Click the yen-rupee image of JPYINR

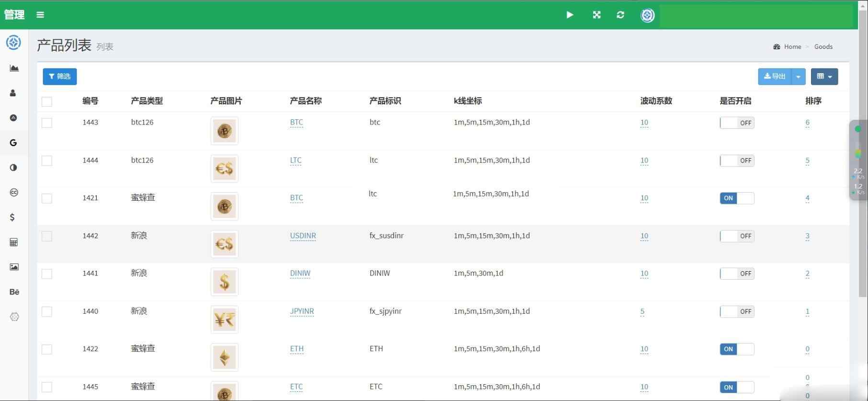click(x=225, y=320)
